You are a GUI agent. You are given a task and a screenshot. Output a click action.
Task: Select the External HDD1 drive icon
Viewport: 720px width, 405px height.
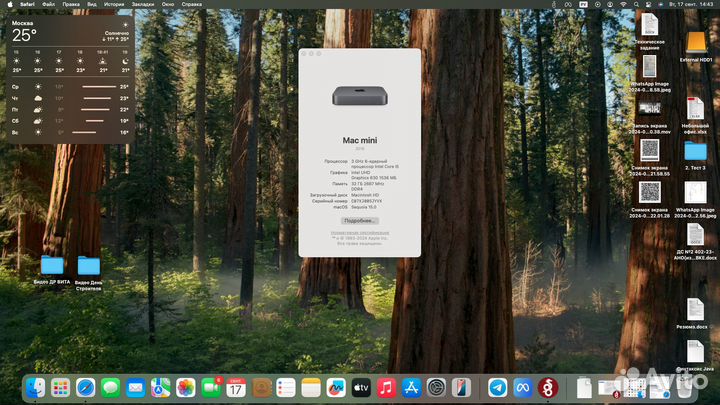click(x=696, y=47)
